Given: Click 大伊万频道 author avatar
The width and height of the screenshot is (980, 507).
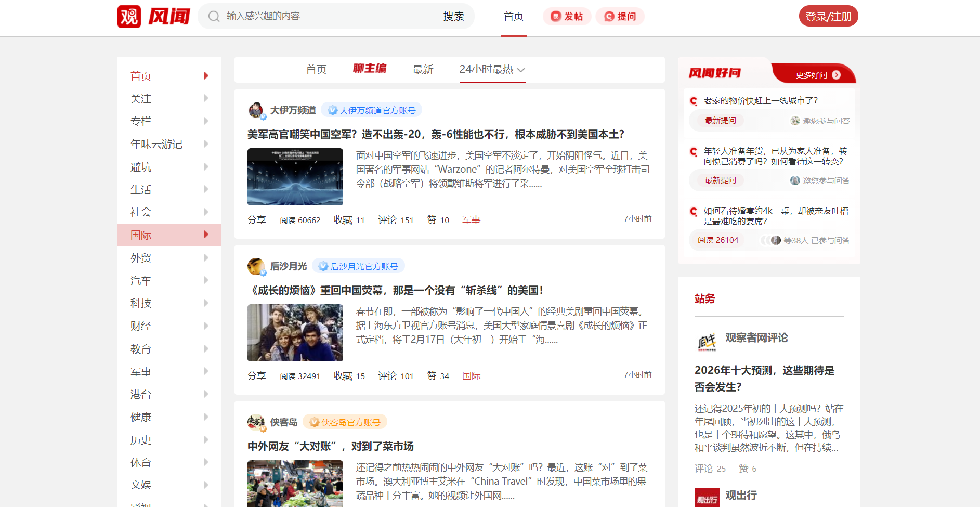Looking at the screenshot, I should coord(256,110).
